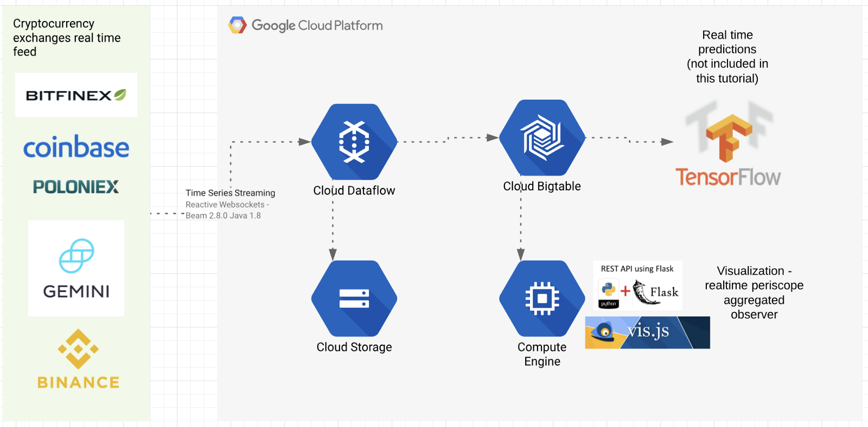Select the 'Beam 2.8.0 Java 1.8' text
868x427 pixels.
223,216
